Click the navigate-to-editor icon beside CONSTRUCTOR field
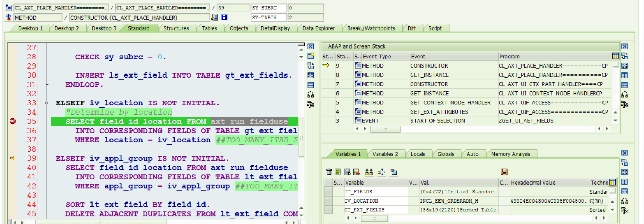This screenshot has width=644, height=224. point(215,17)
